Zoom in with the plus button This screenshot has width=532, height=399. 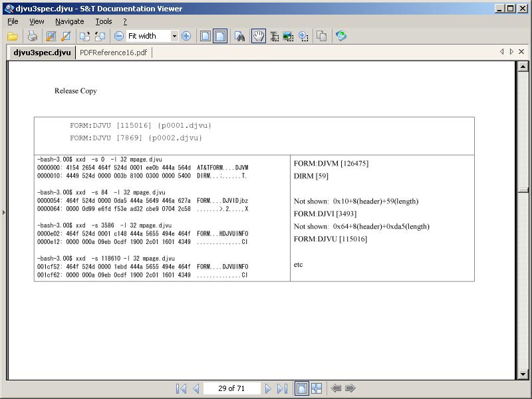click(x=186, y=36)
